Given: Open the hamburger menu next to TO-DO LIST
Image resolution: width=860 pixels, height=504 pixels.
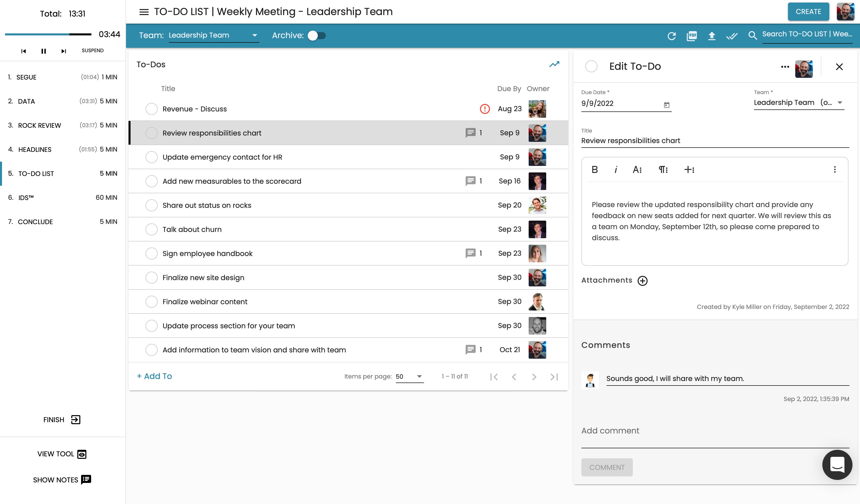Looking at the screenshot, I should point(144,11).
